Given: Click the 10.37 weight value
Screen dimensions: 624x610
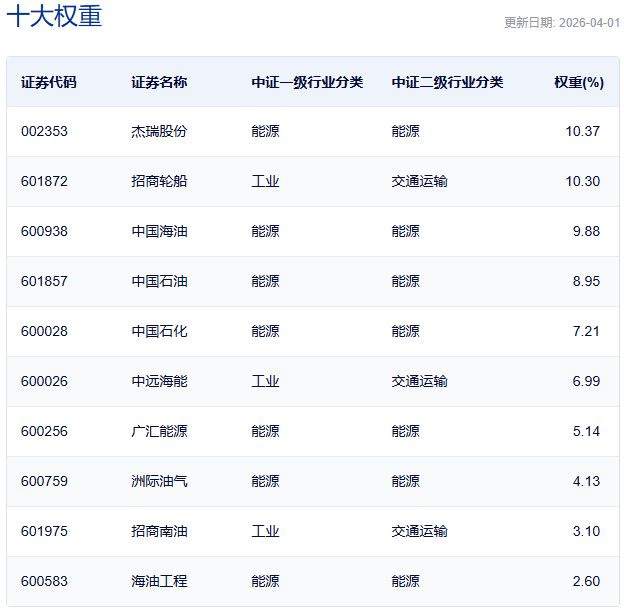Looking at the screenshot, I should (582, 131).
